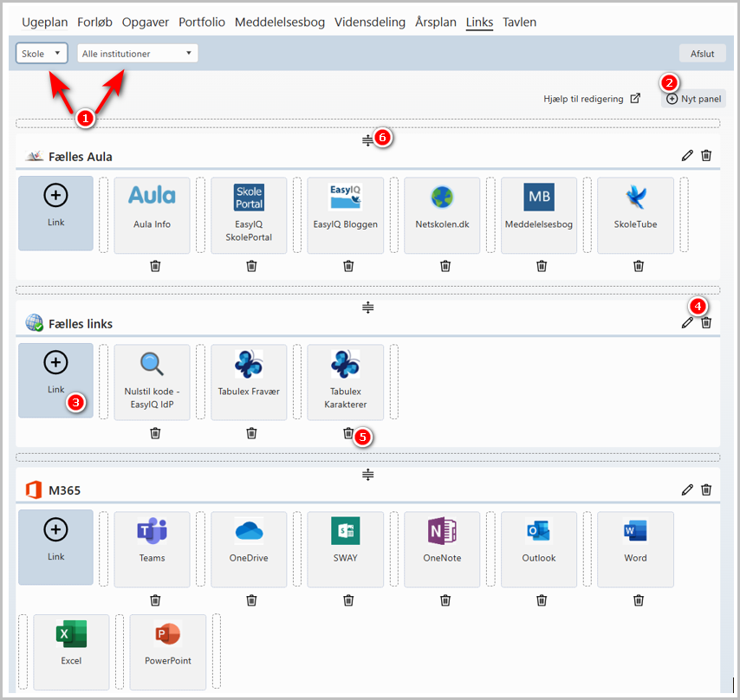Add a new panel with Nyt panel
740x700 pixels.
pyautogui.click(x=694, y=99)
